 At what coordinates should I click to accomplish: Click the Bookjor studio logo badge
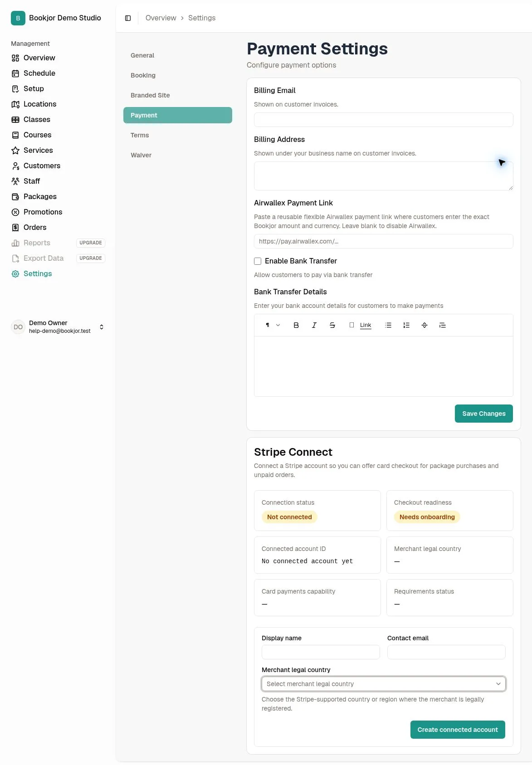point(18,18)
